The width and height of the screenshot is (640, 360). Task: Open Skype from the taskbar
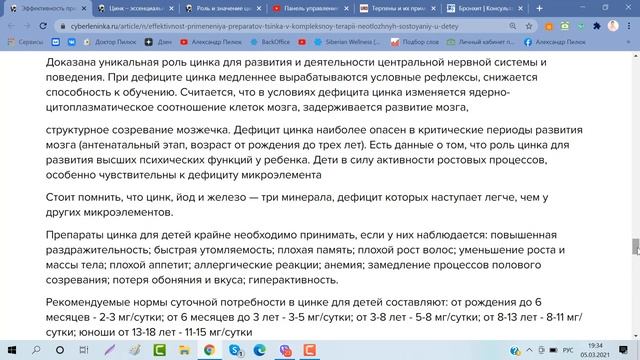(x=235, y=350)
